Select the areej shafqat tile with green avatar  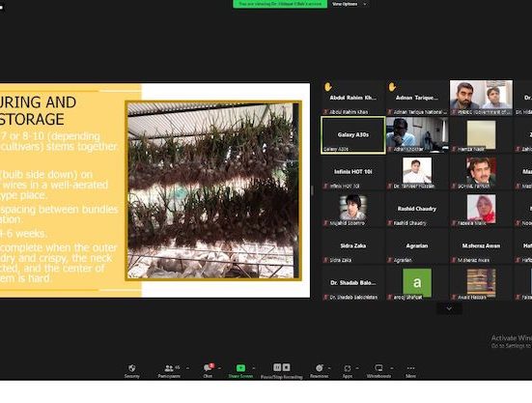click(x=417, y=283)
